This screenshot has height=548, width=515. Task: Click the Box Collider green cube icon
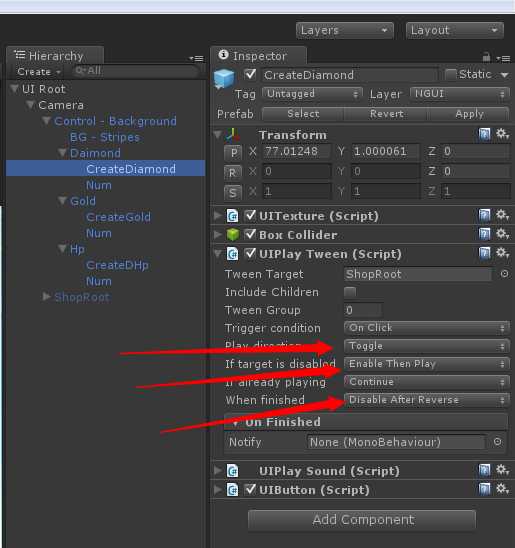click(233, 235)
